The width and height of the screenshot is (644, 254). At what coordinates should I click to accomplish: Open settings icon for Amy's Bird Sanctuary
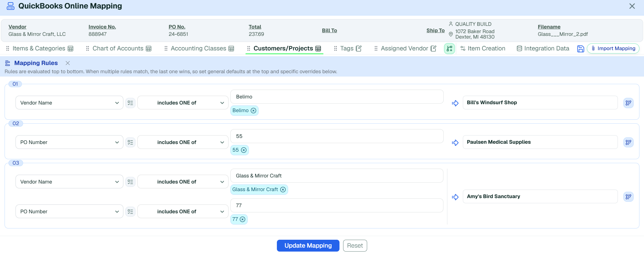(x=629, y=197)
